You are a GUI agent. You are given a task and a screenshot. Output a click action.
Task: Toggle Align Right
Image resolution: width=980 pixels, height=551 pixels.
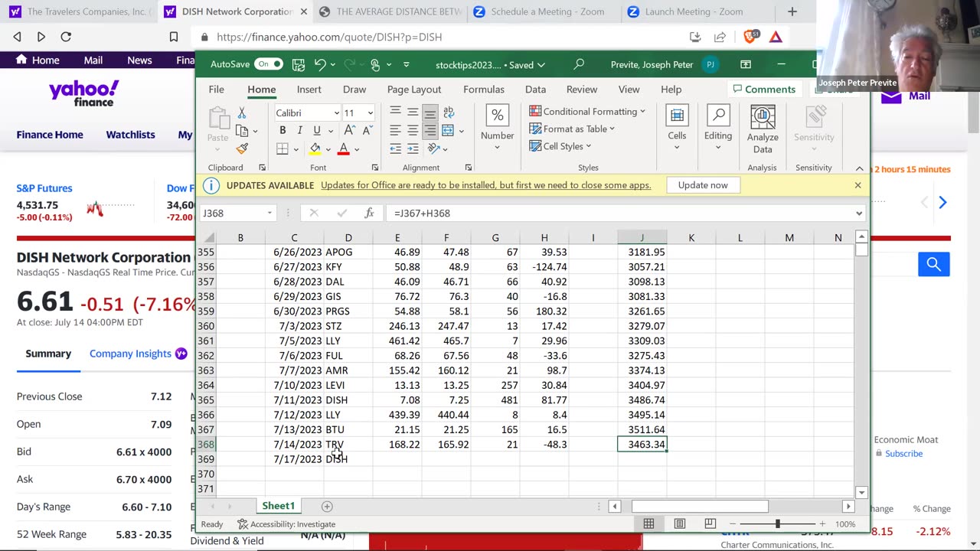430,131
